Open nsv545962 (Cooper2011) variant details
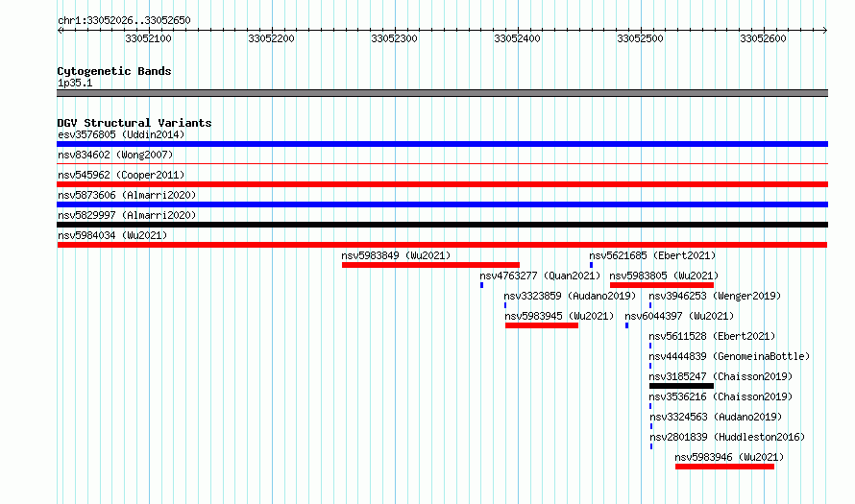Viewport: 855px width, 504px height. [121, 175]
